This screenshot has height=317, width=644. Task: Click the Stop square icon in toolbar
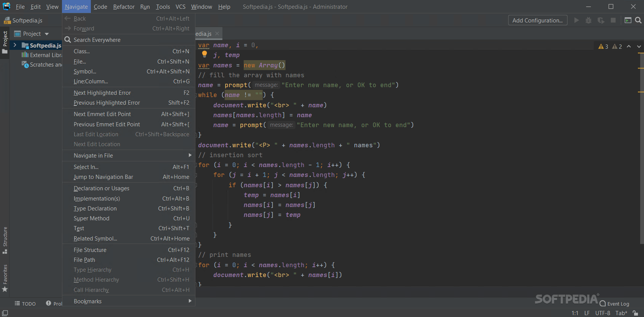click(x=613, y=20)
